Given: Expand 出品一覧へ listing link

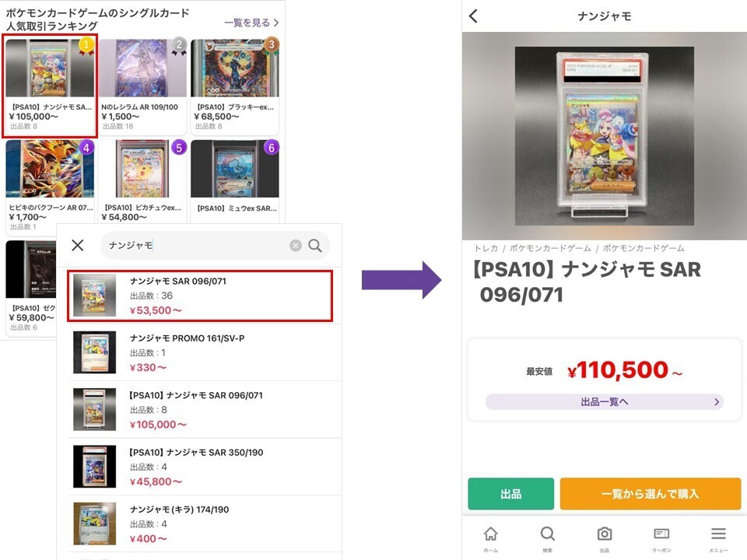Looking at the screenshot, I should [605, 402].
